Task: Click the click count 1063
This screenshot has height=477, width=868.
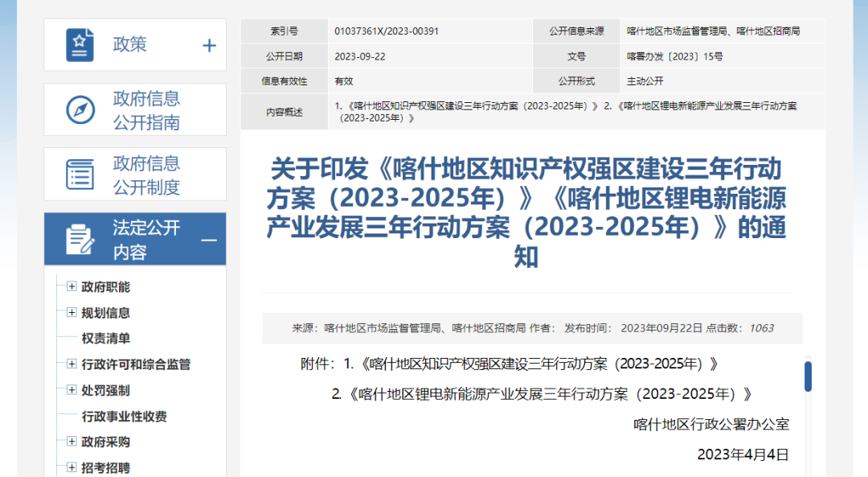Action: coord(761,328)
